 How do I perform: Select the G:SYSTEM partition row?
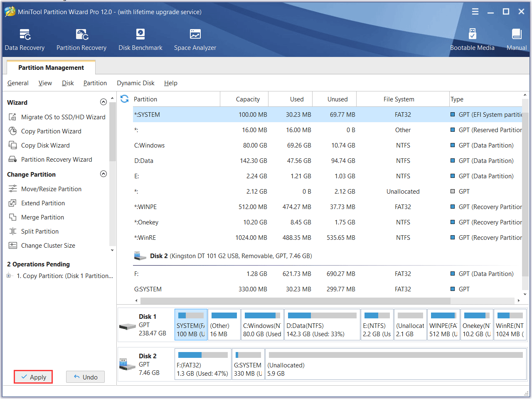(x=328, y=289)
